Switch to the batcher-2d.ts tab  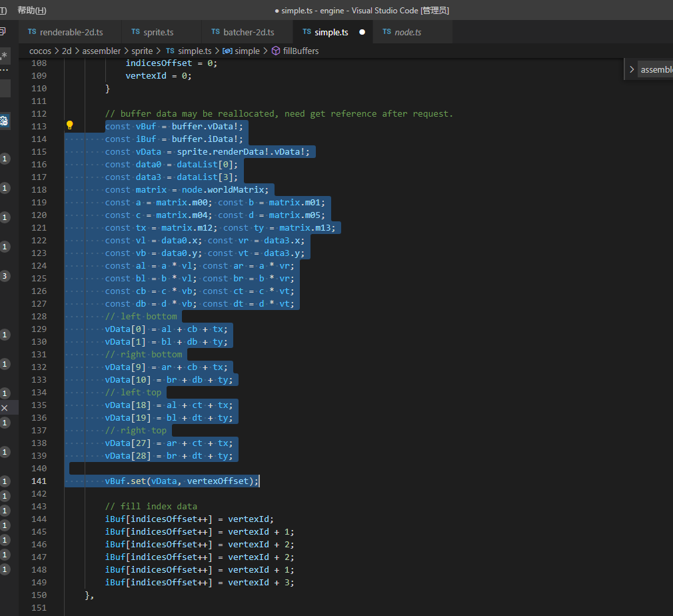tap(248, 32)
